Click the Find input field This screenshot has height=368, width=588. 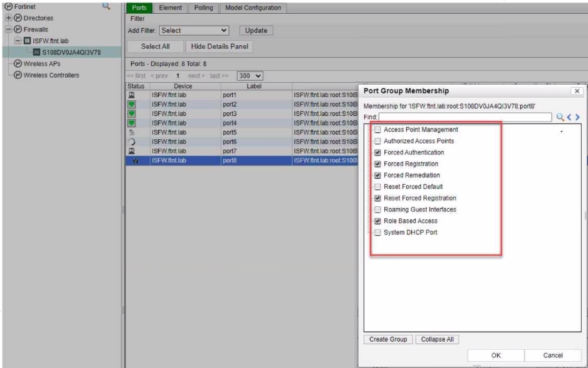[465, 117]
